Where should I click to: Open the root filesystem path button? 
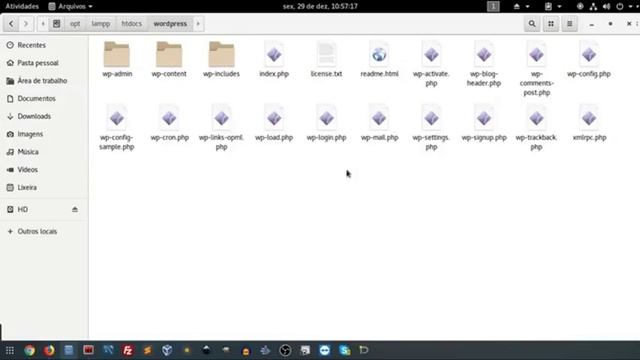(x=56, y=24)
